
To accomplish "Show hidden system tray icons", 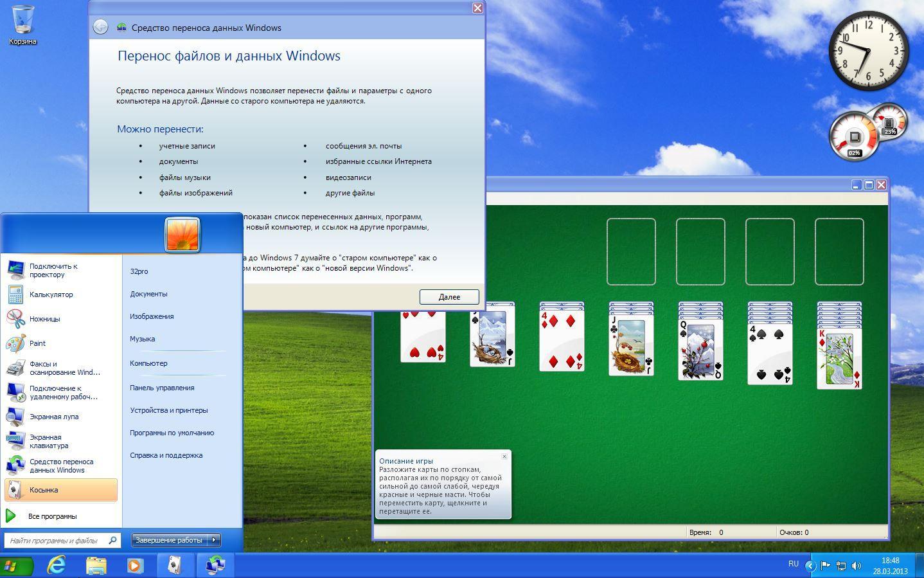I will [x=810, y=566].
